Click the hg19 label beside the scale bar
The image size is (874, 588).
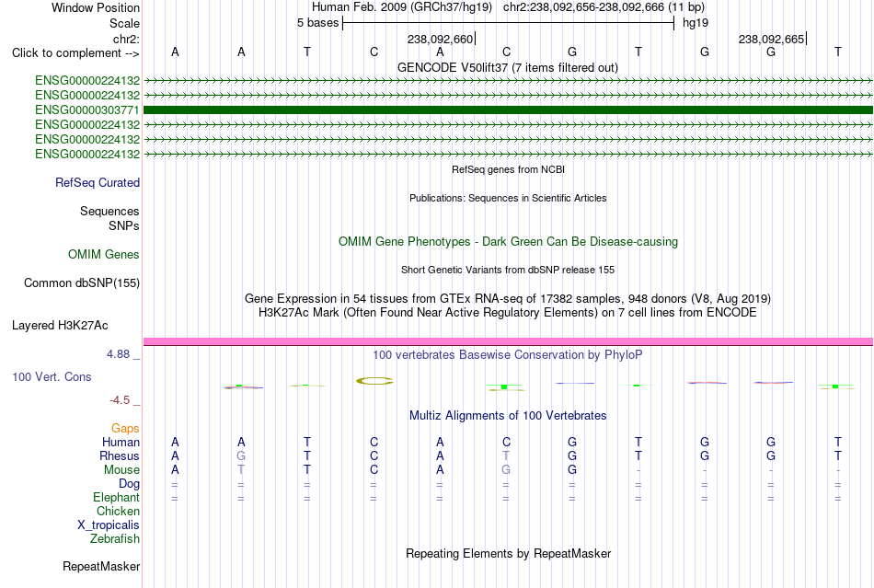[x=696, y=23]
